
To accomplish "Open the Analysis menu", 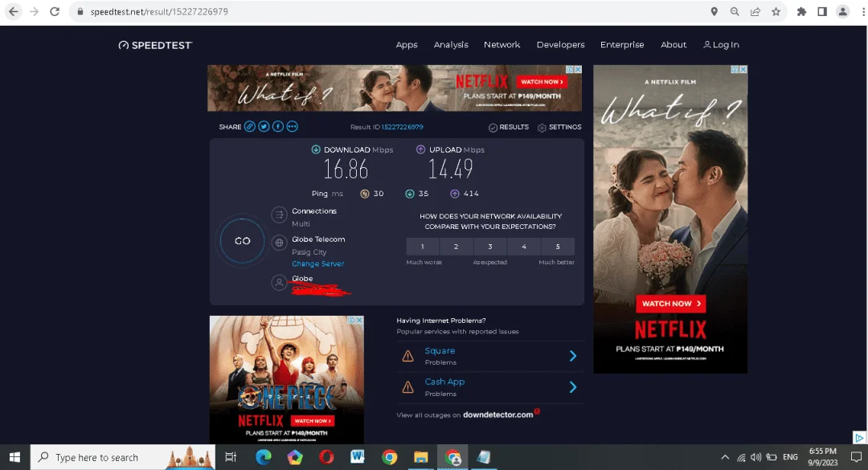I will click(451, 45).
